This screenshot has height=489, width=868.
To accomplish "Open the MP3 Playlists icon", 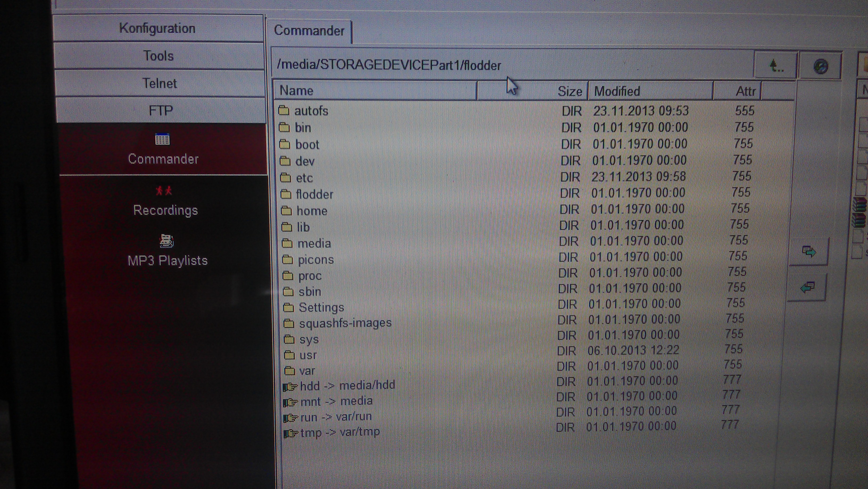I will (166, 241).
